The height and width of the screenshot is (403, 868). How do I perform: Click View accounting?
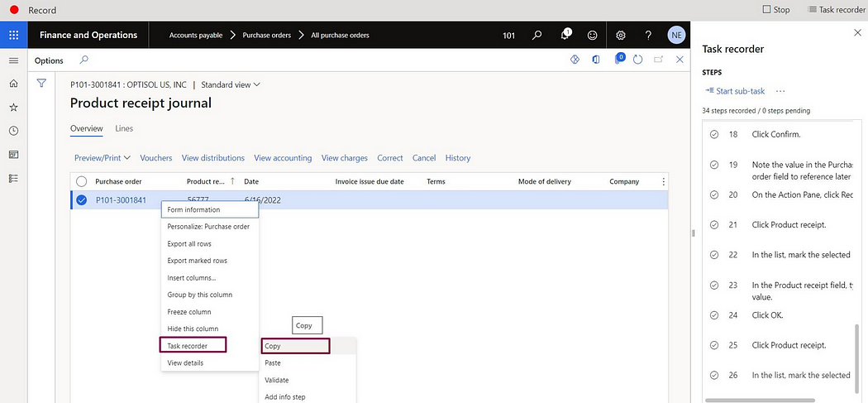coord(283,158)
